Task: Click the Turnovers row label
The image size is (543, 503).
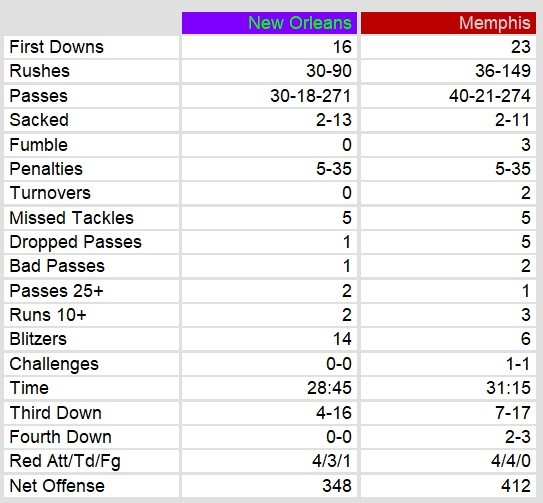Action: pyautogui.click(x=50, y=193)
